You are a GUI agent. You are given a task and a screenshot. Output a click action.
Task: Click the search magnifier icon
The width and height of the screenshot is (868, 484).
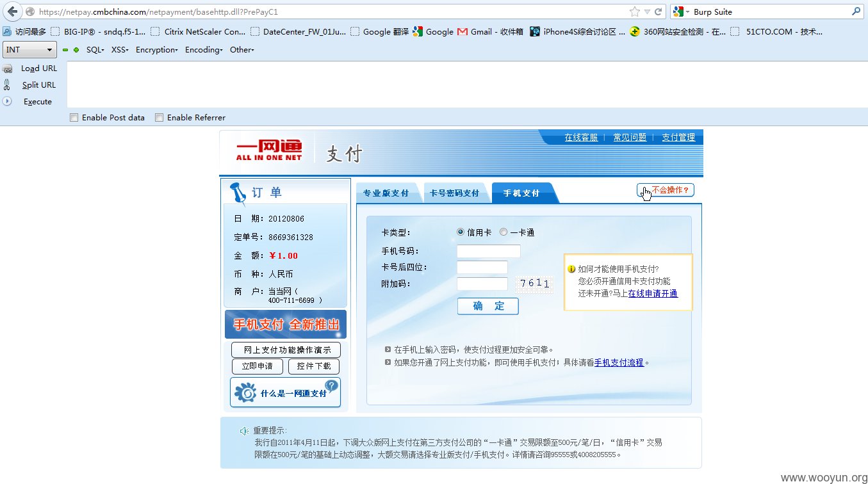(856, 12)
